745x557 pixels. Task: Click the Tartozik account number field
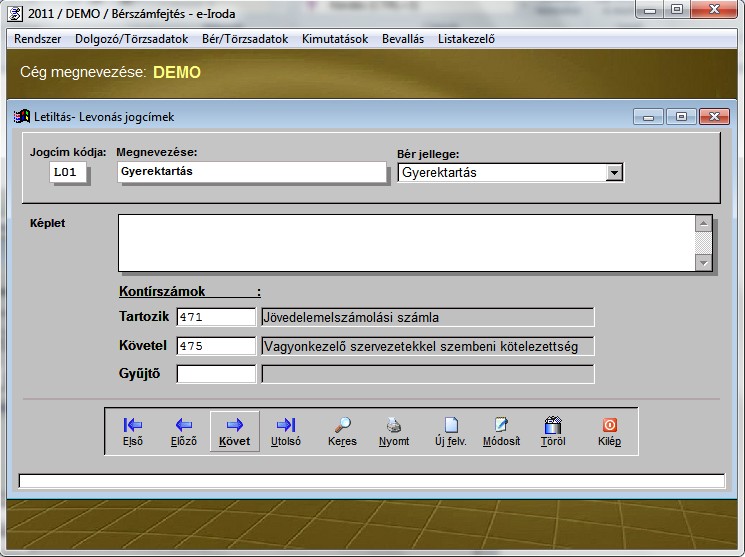point(216,318)
